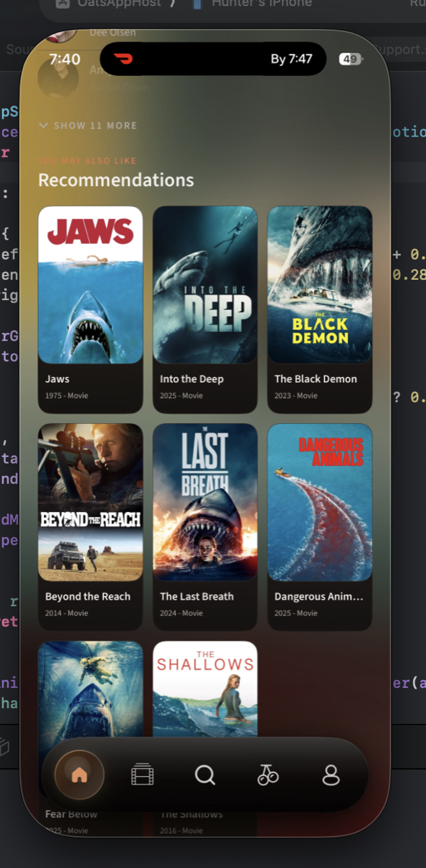Tap the cherries tab icon
Screen dimensions: 426x868
(268, 775)
